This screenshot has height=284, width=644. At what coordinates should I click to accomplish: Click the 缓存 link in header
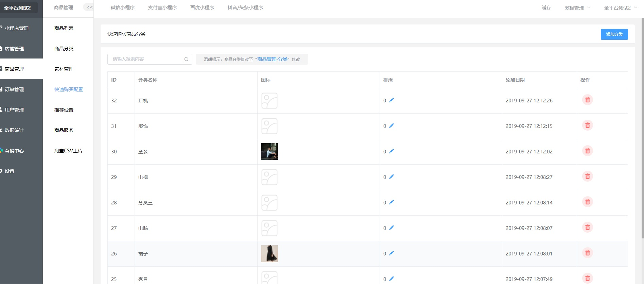coord(546,7)
